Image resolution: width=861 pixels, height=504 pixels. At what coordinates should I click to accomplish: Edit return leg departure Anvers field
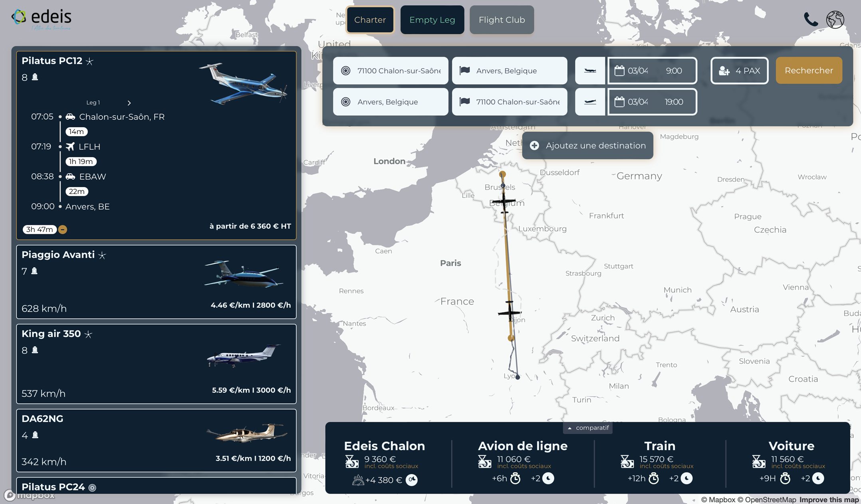pyautogui.click(x=391, y=102)
